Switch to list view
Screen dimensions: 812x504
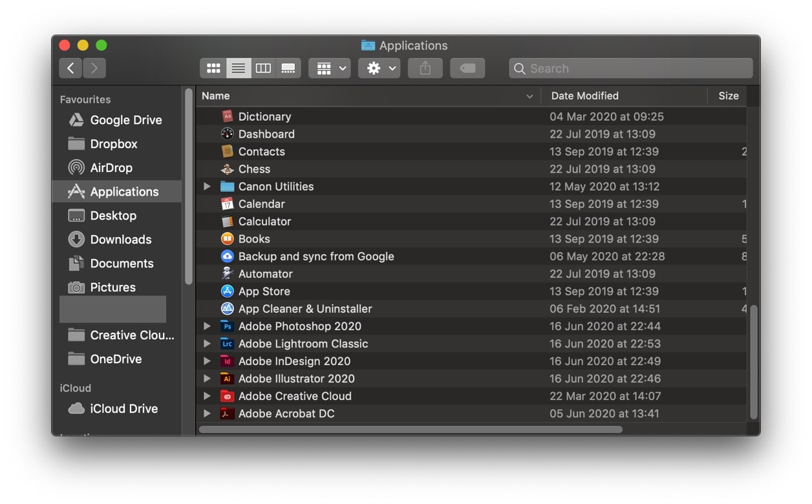point(239,68)
